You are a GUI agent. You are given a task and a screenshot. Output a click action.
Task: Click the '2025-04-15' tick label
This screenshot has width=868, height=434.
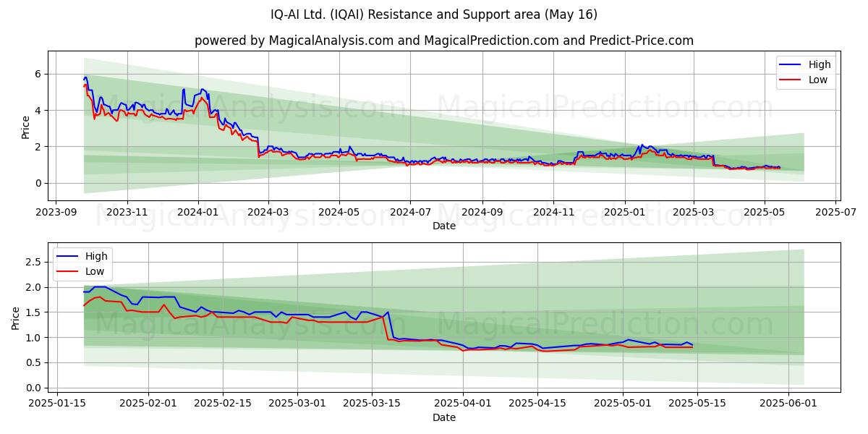537,404
